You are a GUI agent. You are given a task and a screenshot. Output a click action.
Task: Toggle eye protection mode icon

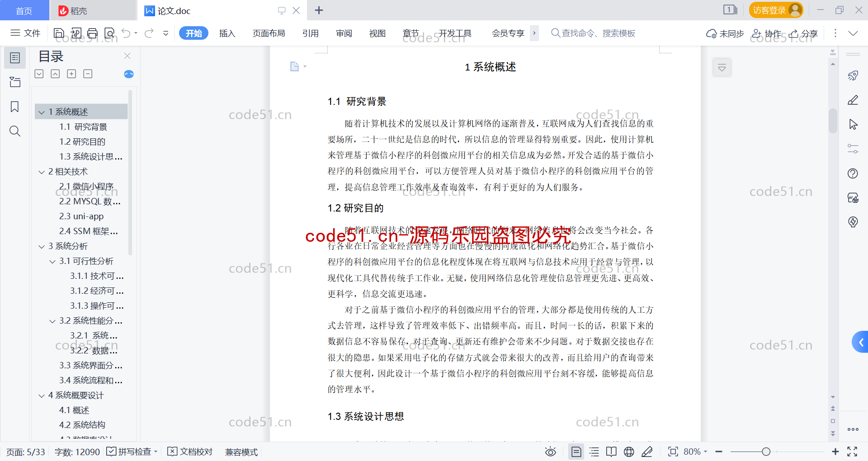point(551,452)
